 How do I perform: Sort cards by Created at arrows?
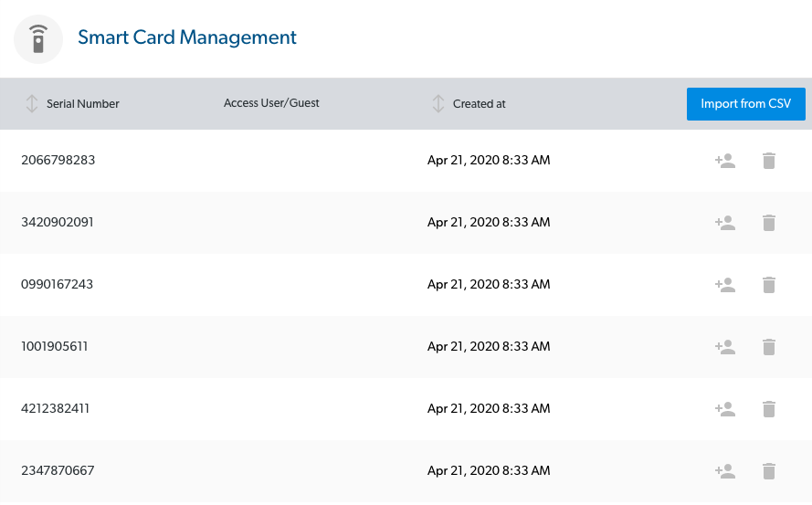(x=438, y=104)
